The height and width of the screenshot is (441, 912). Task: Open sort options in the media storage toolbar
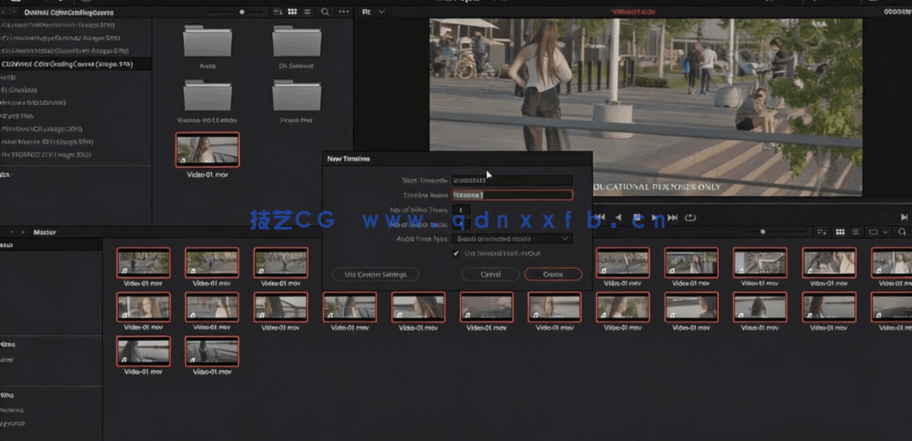tap(277, 12)
